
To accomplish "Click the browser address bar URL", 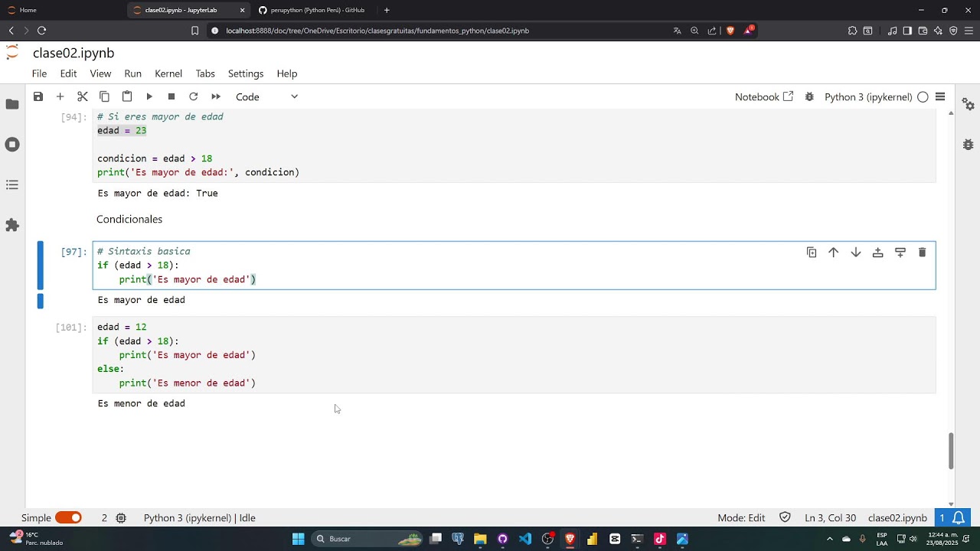I will click(377, 31).
